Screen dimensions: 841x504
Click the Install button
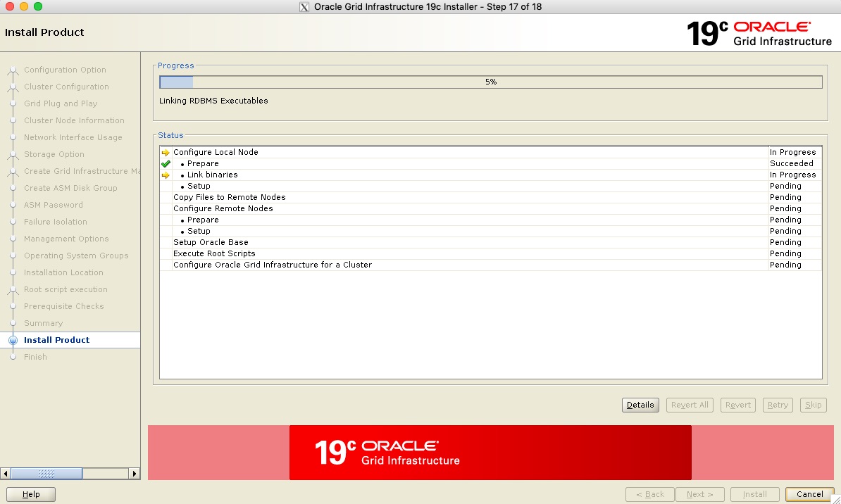754,494
